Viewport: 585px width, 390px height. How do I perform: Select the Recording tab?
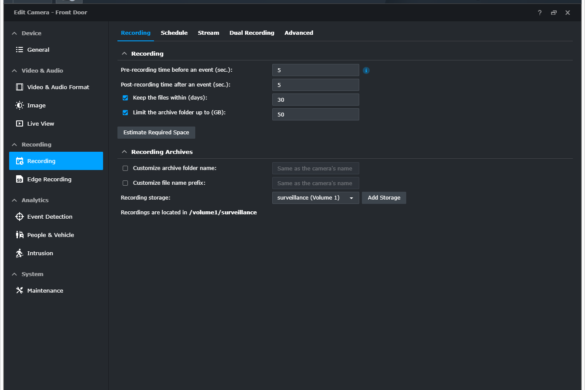click(135, 33)
